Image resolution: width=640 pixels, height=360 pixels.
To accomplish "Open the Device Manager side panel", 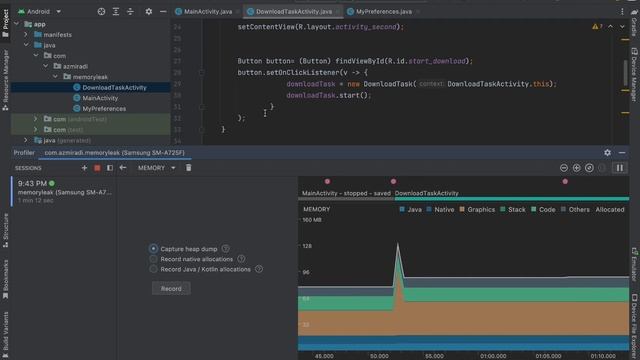I will (x=634, y=75).
